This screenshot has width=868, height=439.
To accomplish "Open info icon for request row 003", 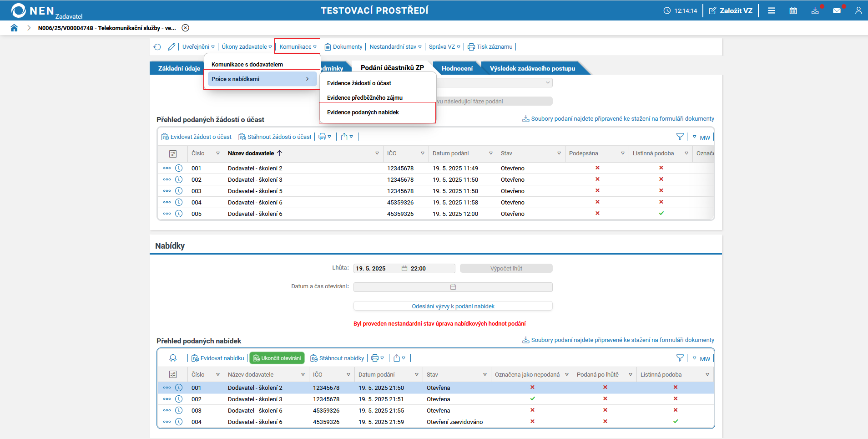I will (x=179, y=191).
